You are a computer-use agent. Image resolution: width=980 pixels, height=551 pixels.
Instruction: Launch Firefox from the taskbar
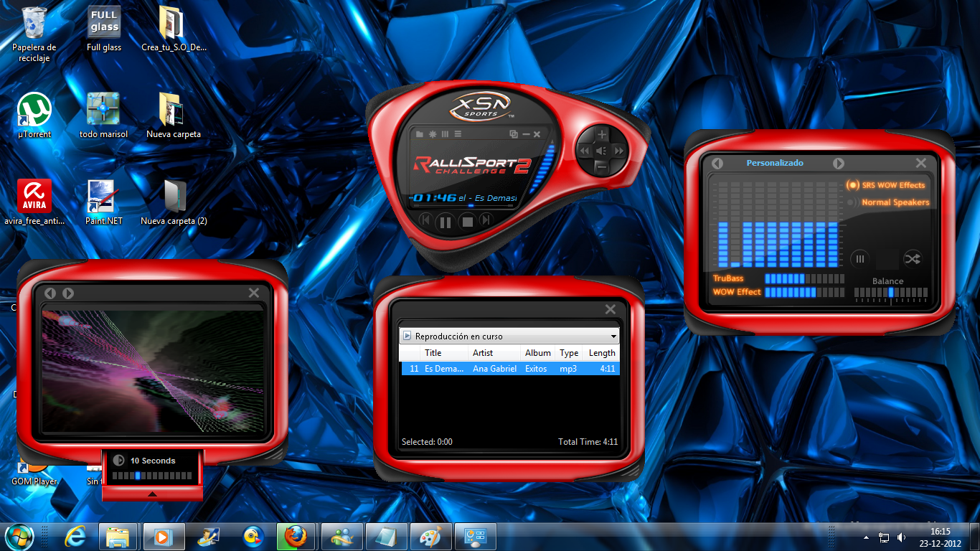point(296,536)
